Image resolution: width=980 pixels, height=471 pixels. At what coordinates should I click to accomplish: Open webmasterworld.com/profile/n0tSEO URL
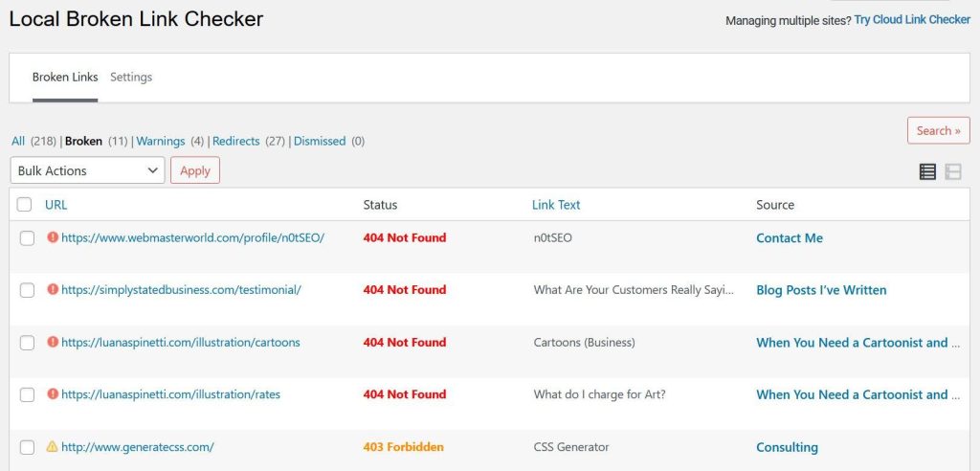pos(193,237)
